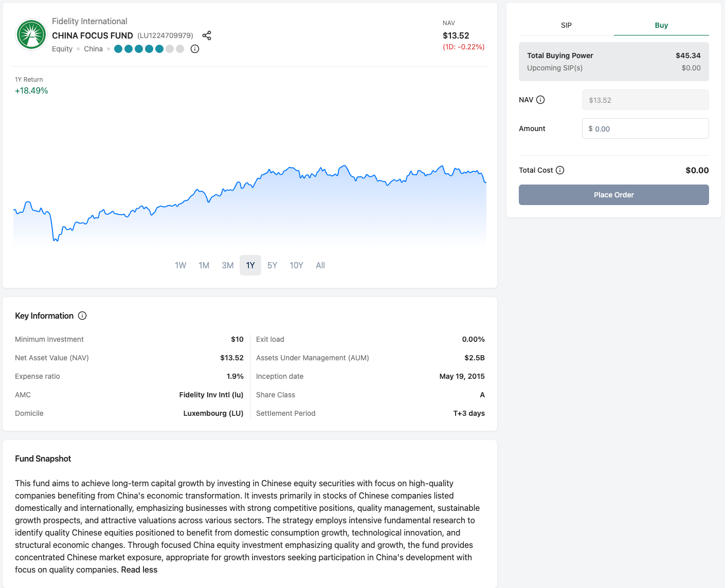Viewport: 725px width, 588px height.
Task: Select the Buy tab
Action: click(661, 25)
